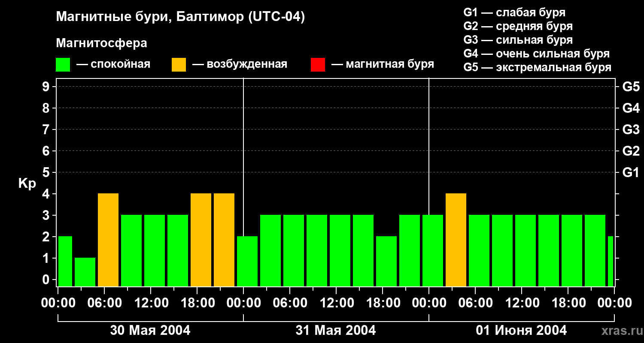This screenshot has height=343, width=644.
Task: Click the title "Магнитные бури, Балтимор (UTC-04)"
Action: [x=180, y=17]
